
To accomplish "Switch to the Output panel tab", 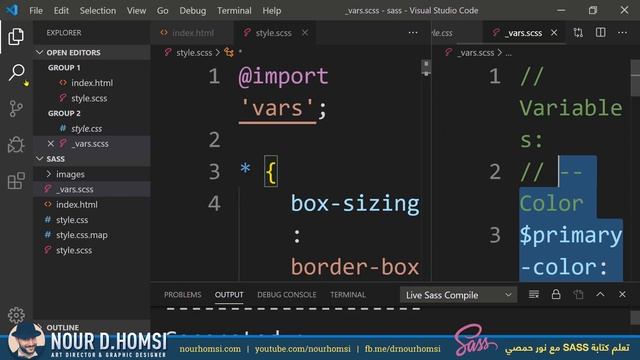I will (229, 295).
